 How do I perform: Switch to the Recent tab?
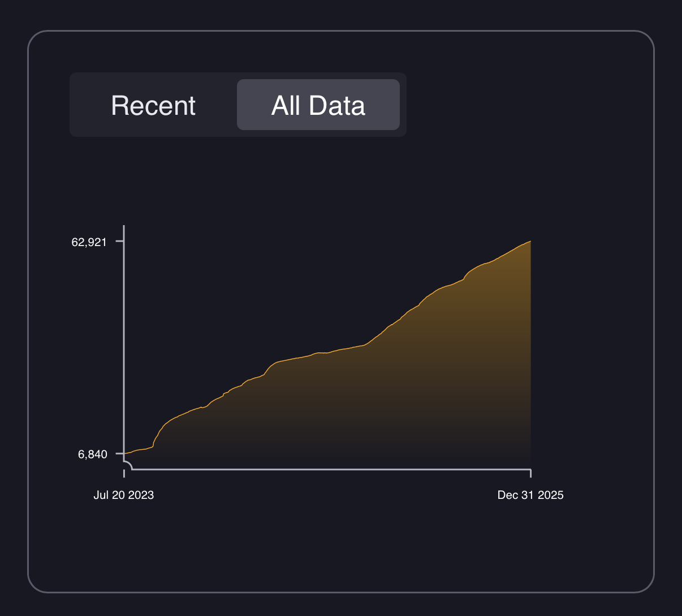coord(153,105)
